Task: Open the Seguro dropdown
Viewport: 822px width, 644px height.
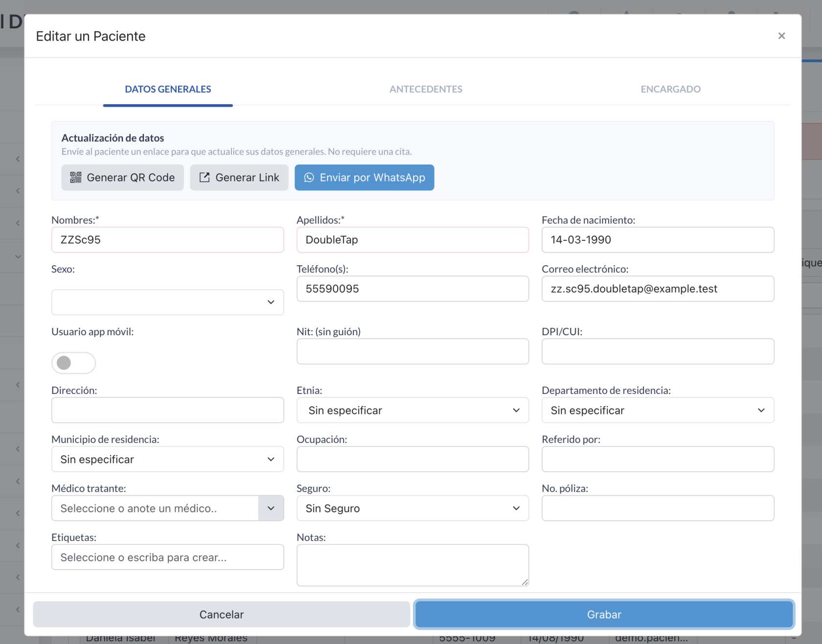Action: click(412, 508)
